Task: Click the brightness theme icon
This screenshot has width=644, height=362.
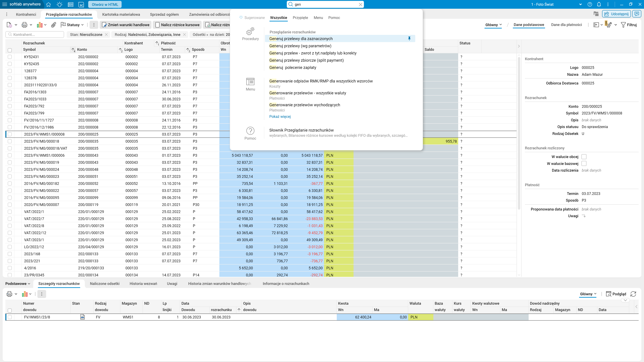Action: [x=60, y=5]
